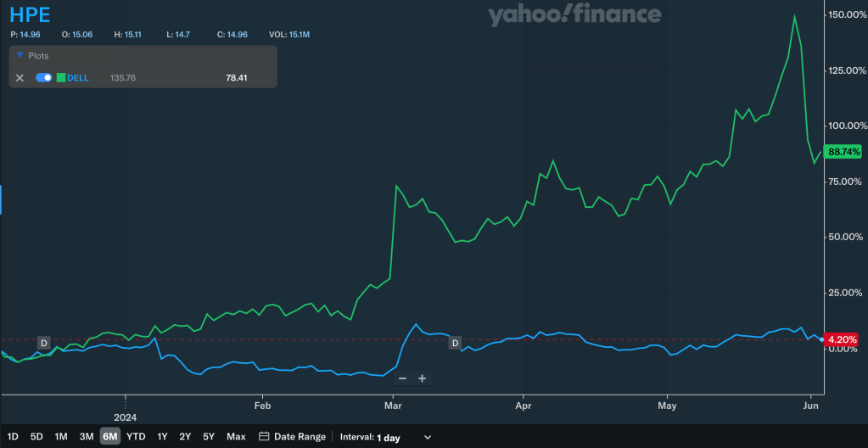The width and height of the screenshot is (868, 448).
Task: Open the calendar Date Range icon
Action: tap(264, 437)
